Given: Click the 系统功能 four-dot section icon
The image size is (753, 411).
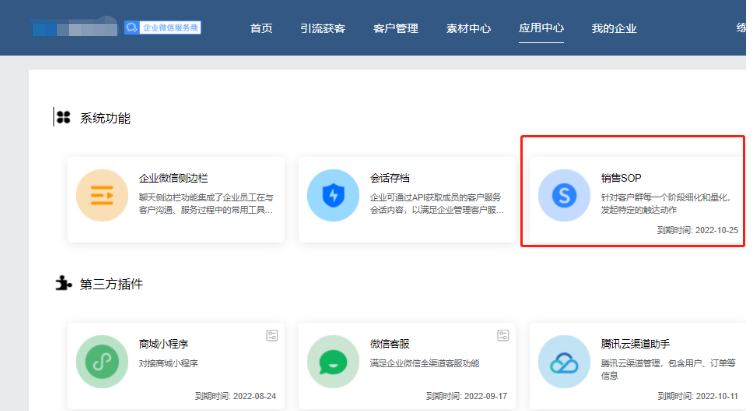Looking at the screenshot, I should pyautogui.click(x=63, y=118).
